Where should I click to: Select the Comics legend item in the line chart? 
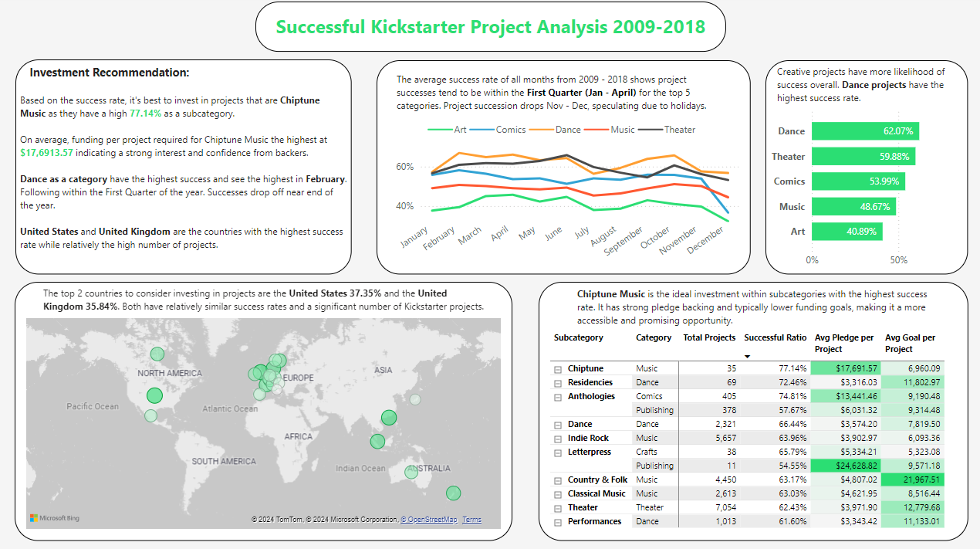496,130
